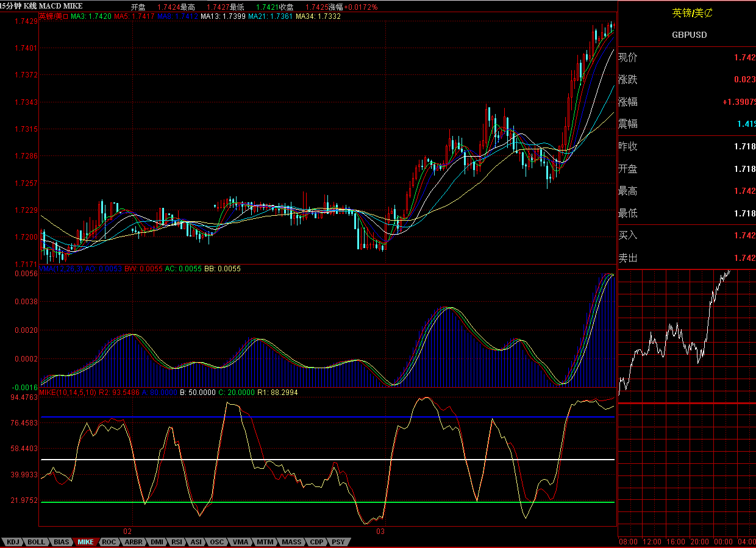Image resolution: width=756 pixels, height=548 pixels.
Task: Open the CDP indicator tab
Action: tap(316, 542)
